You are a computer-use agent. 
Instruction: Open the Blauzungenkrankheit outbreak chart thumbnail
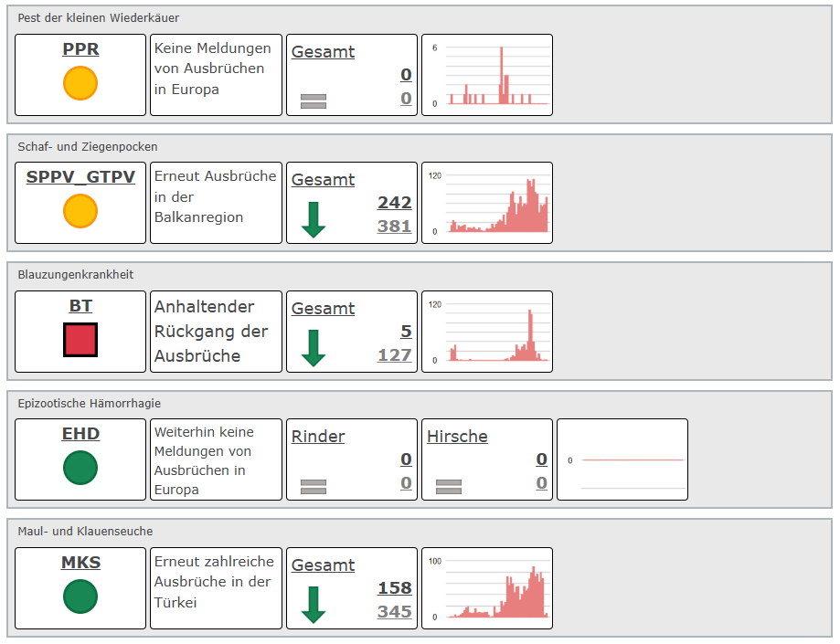click(487, 332)
